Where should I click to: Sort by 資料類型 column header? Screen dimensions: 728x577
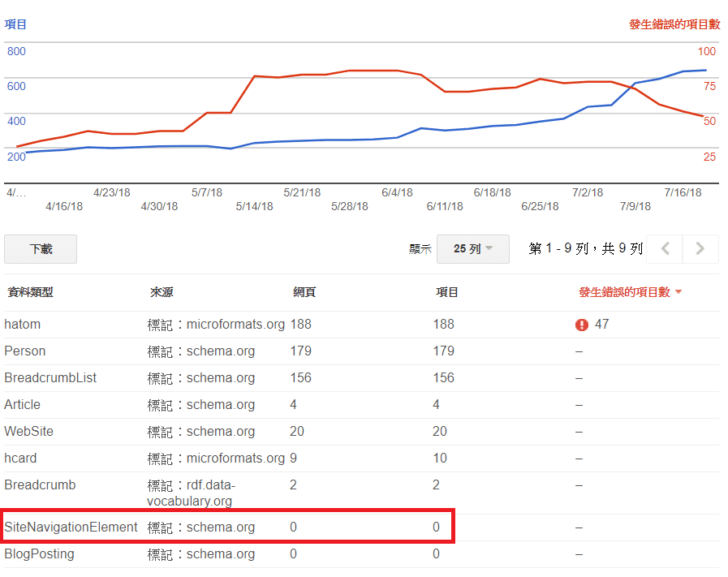[x=30, y=292]
